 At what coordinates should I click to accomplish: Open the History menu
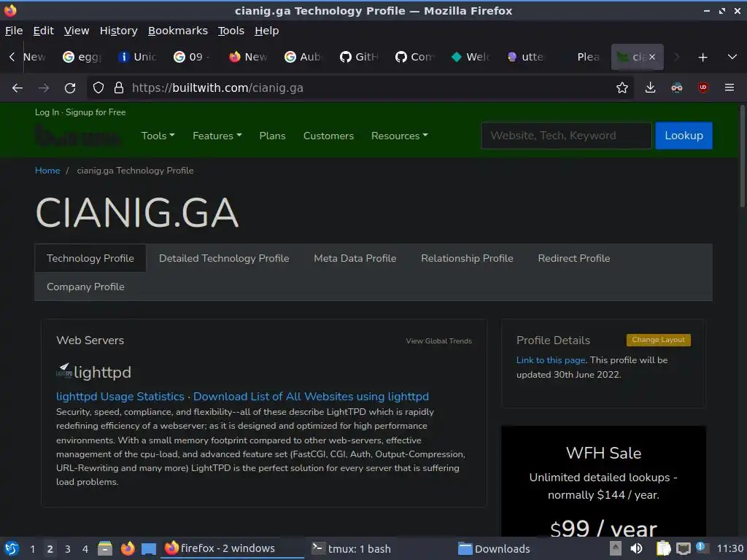pos(119,31)
